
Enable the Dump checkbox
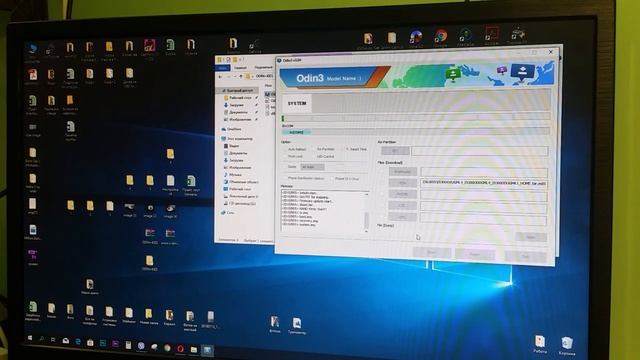(x=285, y=167)
